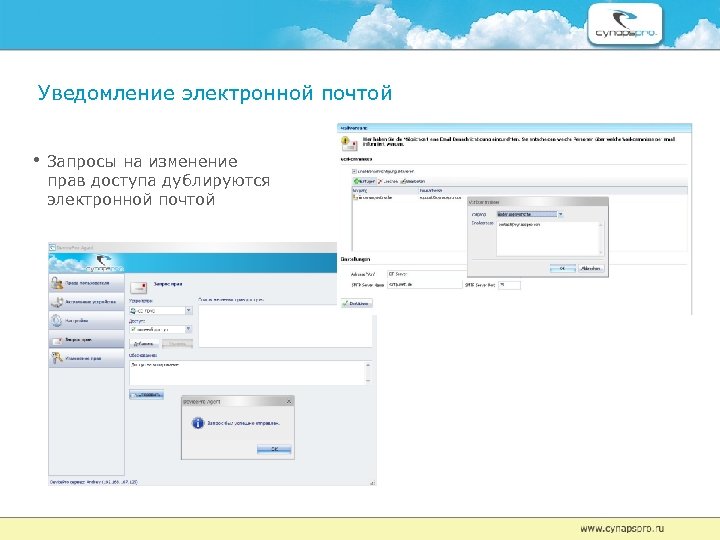
Task: Click the greyed-out remove button next to add
Action: click(x=177, y=343)
